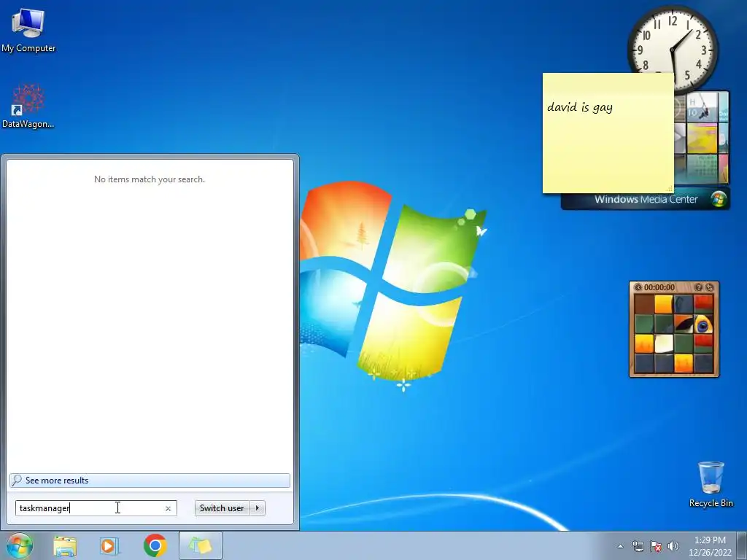Open the network tray icon

click(638, 546)
